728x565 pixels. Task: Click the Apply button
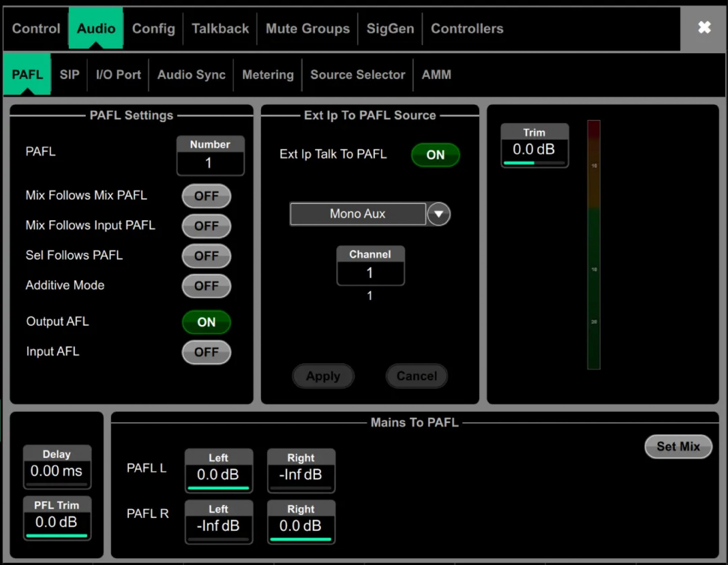tap(323, 376)
